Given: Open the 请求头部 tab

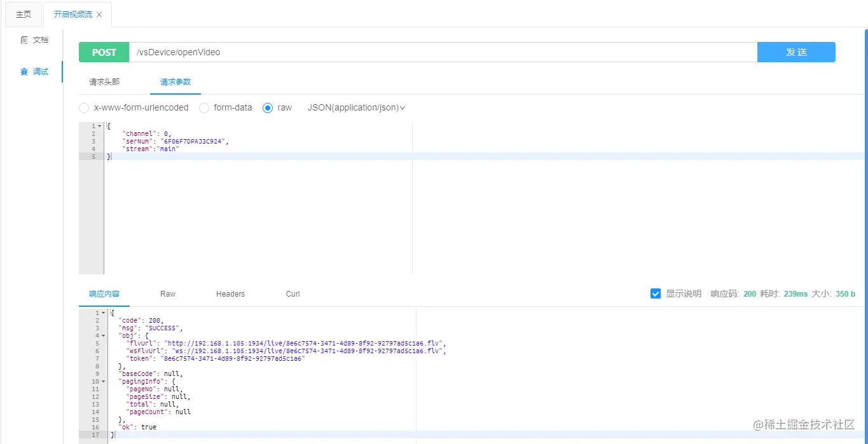Looking at the screenshot, I should [104, 82].
